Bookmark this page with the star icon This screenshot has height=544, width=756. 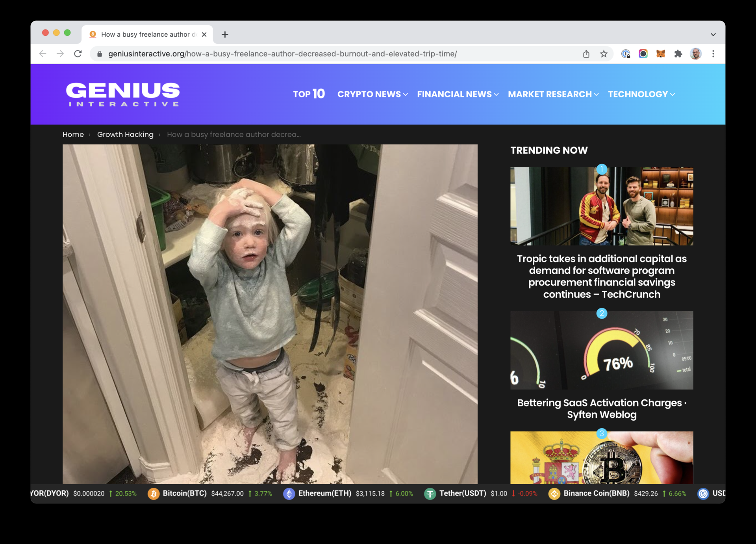tap(604, 54)
